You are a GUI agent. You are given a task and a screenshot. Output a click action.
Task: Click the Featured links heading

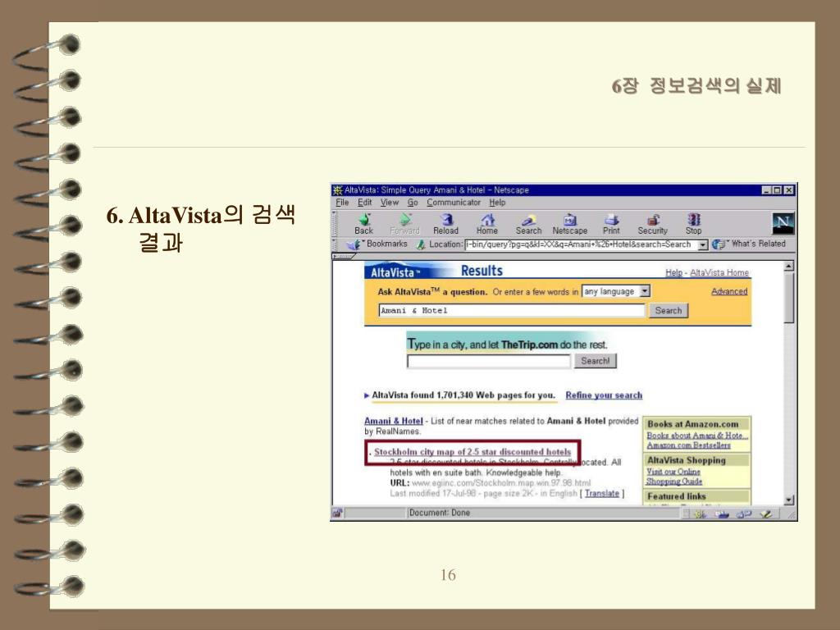point(677,496)
